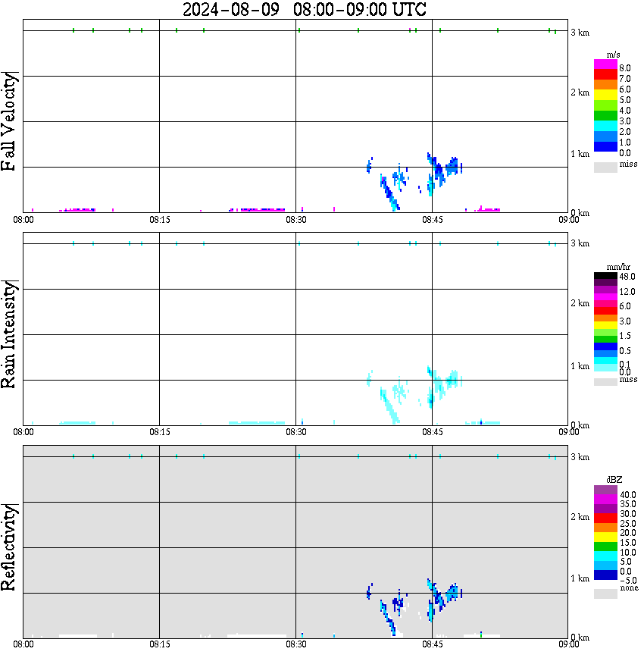
Task: Click the 08:30 tick under Reflectivity panel
Action: tap(296, 644)
